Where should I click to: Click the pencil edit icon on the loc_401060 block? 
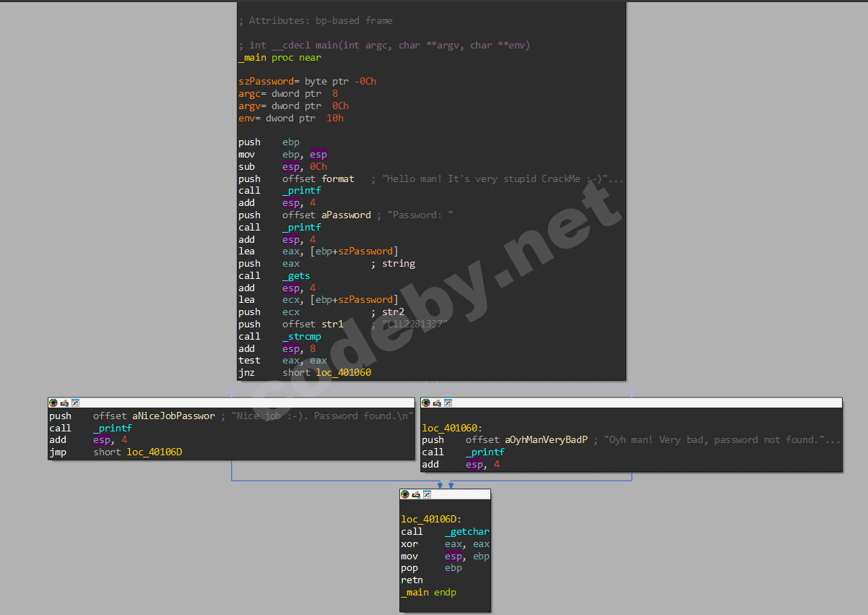[x=437, y=403]
